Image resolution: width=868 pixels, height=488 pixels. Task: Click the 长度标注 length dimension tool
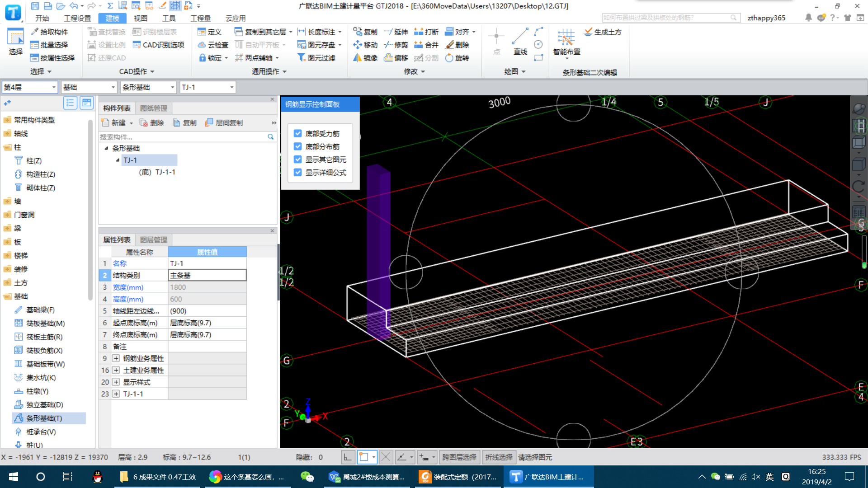(319, 32)
